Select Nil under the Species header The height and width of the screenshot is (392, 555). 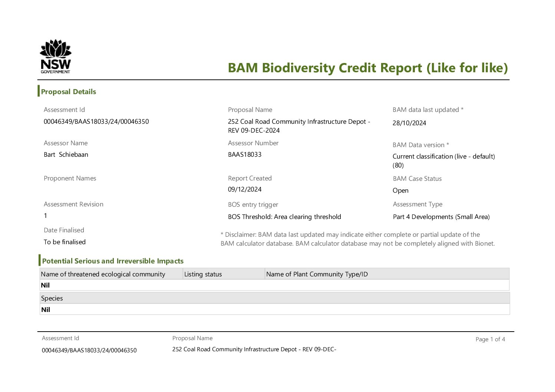tap(46, 310)
